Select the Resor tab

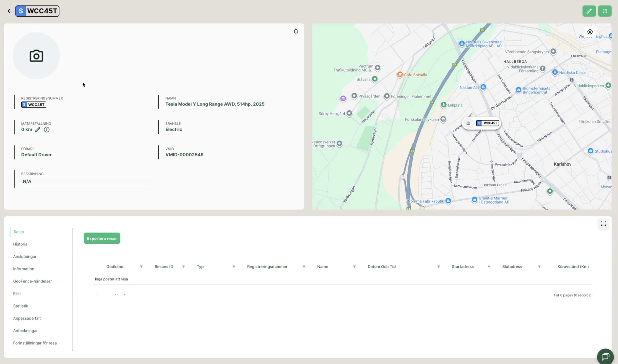(x=19, y=232)
